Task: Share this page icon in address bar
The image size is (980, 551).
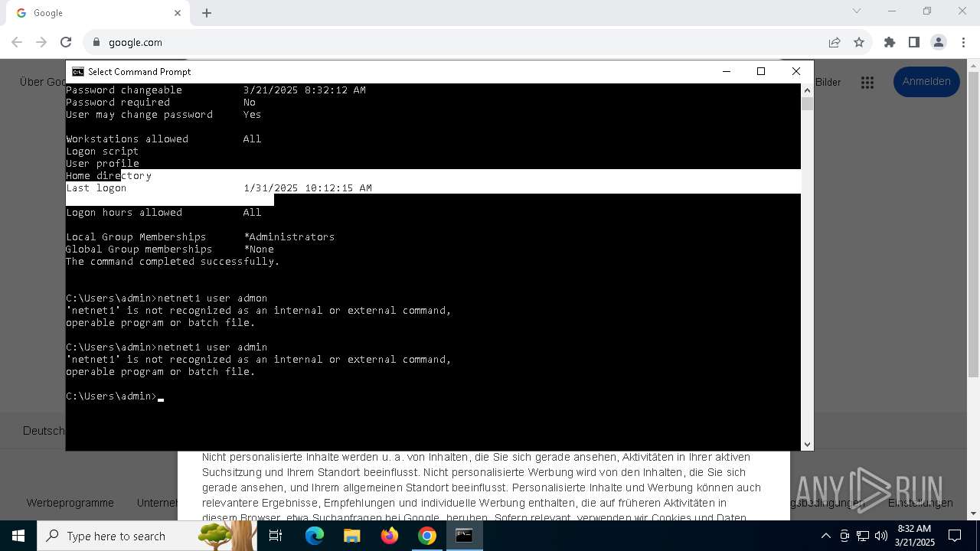Action: [x=835, y=42]
